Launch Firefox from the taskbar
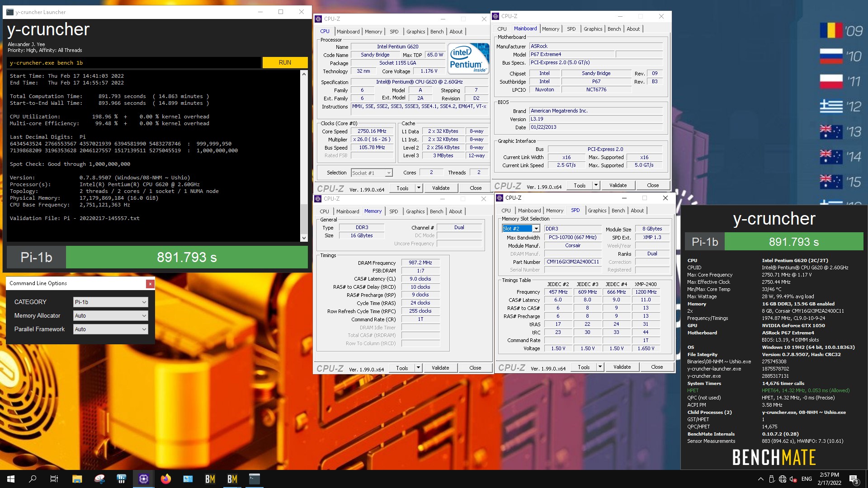Viewport: 868px width, 488px height. 166,479
